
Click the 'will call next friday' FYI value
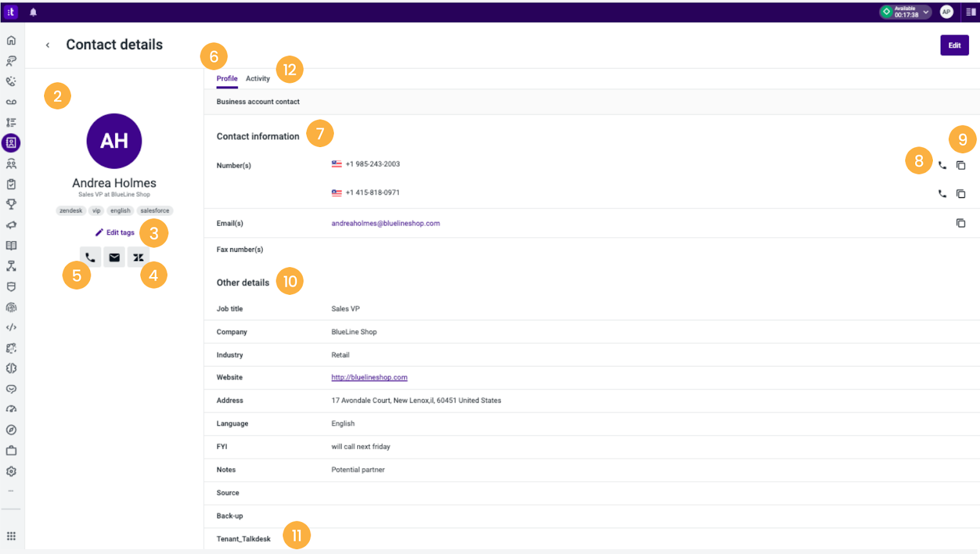coord(361,447)
